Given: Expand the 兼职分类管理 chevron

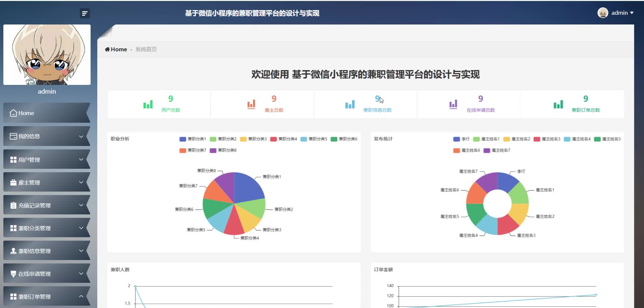Looking at the screenshot, I should click(81, 228).
